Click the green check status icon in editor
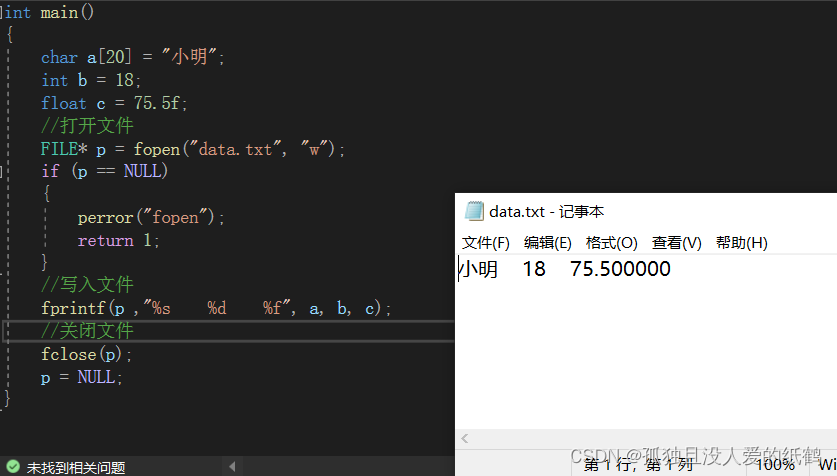Screen dimensions: 837x476 [13, 467]
